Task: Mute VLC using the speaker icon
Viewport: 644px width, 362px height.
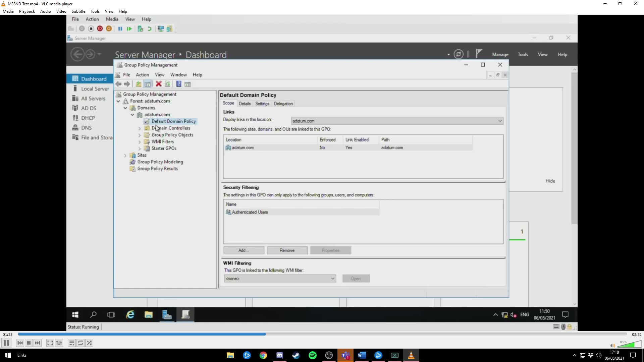Action: point(612,345)
